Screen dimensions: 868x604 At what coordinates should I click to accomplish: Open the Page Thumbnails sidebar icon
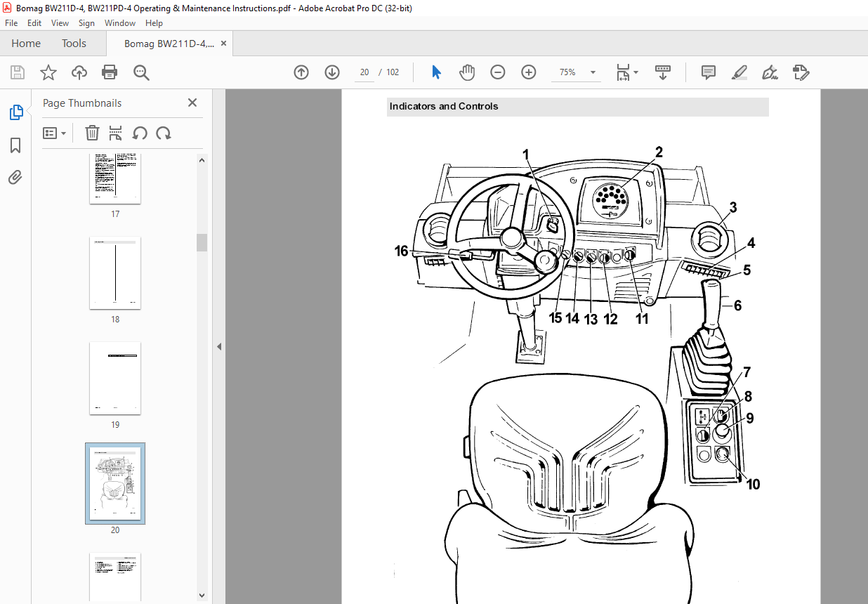15,112
